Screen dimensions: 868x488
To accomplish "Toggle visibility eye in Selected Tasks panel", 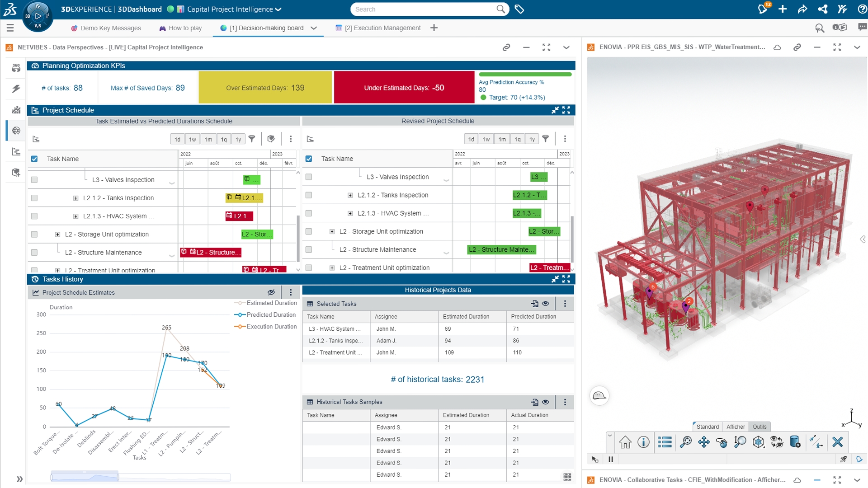I will point(546,304).
